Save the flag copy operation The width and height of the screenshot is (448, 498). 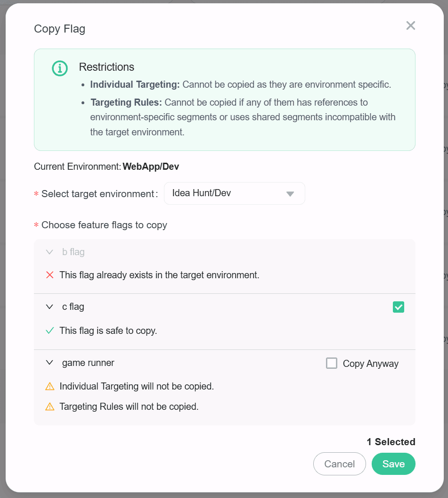[x=393, y=464]
